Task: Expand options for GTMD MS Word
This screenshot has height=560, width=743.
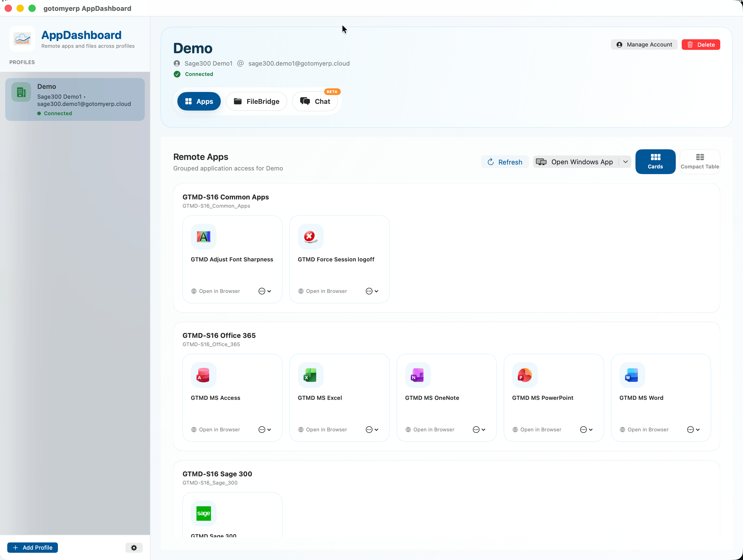Action: 693,430
